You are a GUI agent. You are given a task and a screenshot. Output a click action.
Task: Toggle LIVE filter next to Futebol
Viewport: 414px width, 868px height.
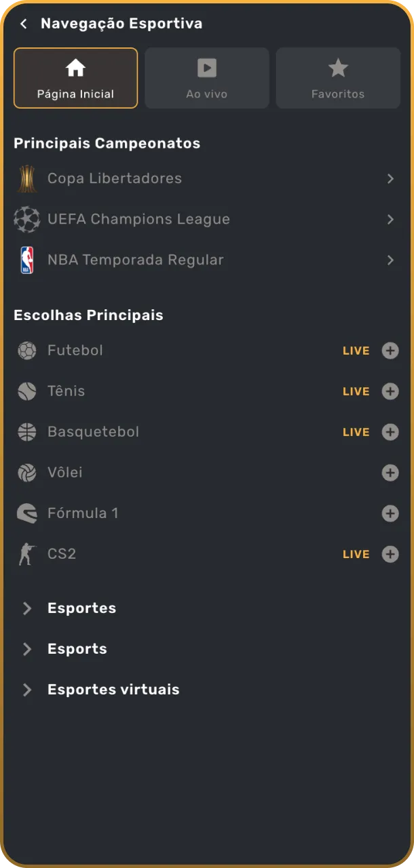(355, 351)
